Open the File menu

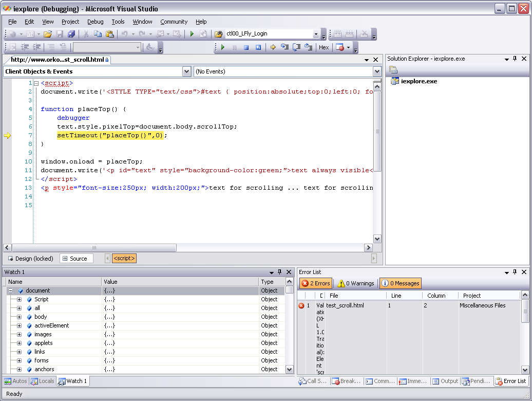pos(12,22)
